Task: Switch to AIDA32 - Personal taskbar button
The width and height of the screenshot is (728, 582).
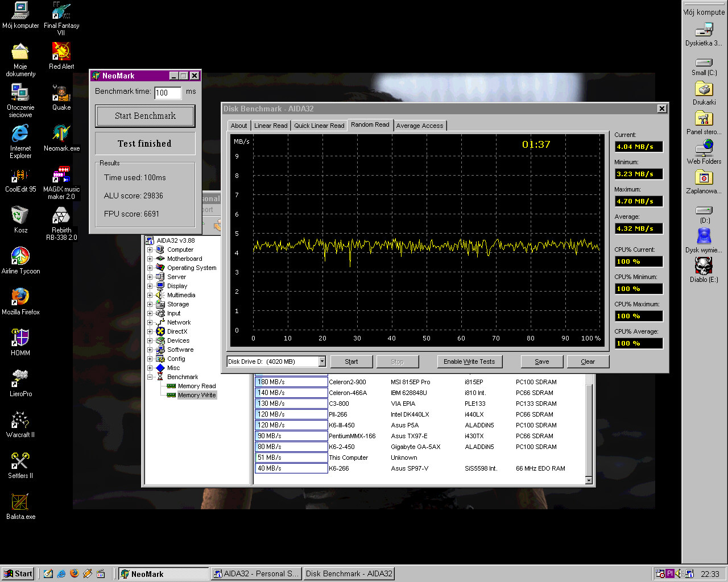Action: point(256,573)
